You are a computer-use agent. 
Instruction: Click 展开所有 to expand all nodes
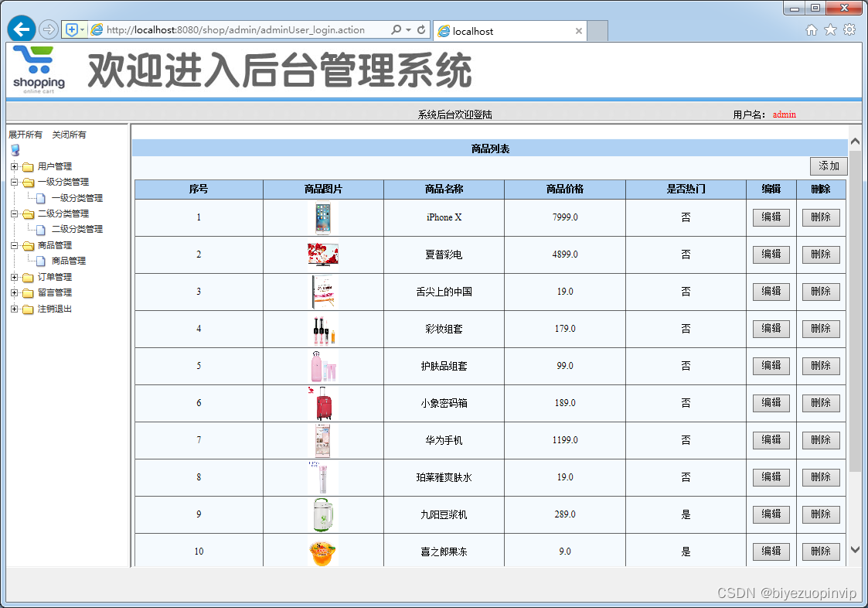pyautogui.click(x=26, y=135)
